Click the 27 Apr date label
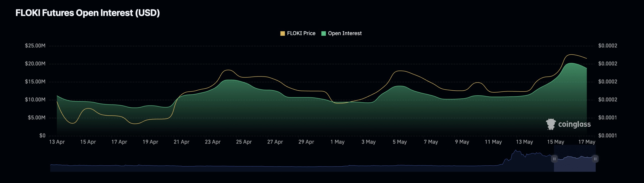This screenshot has height=183, width=644. 275,142
